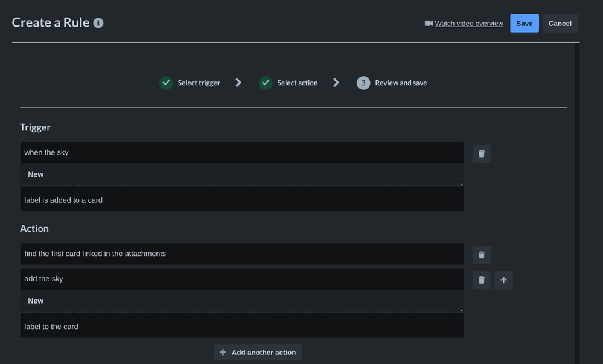Click the "when the sky" trigger field

tap(241, 152)
